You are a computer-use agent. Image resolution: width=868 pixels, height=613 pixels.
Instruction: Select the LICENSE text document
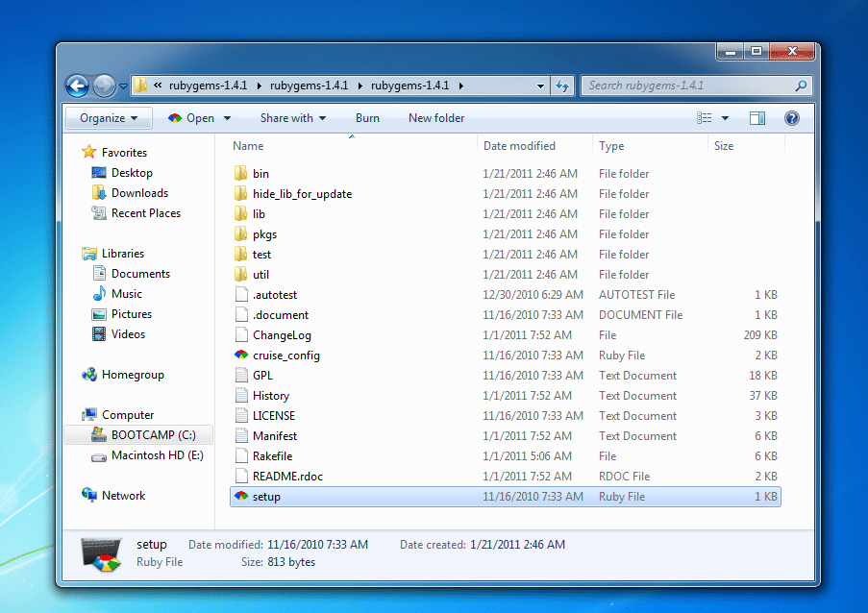click(505, 415)
